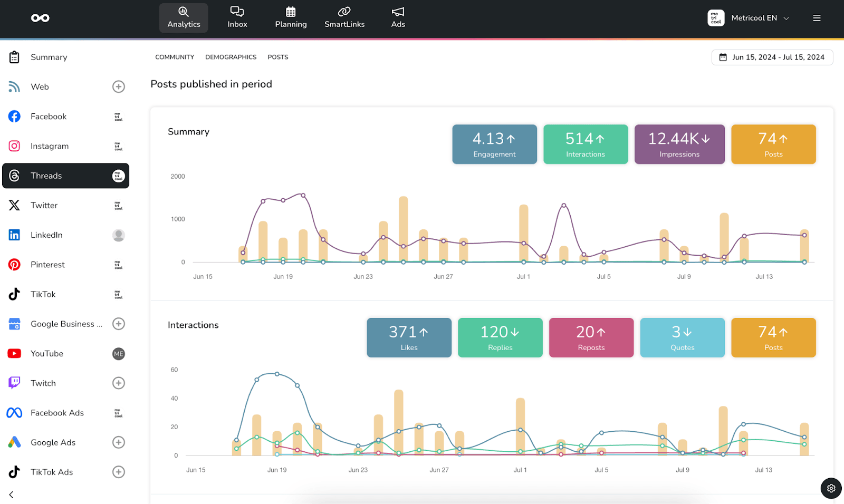Connect Twitch with its plus button
Image resolution: width=844 pixels, height=504 pixels.
(x=119, y=383)
